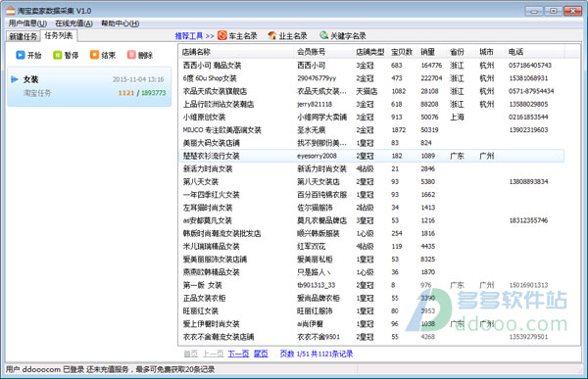The height and width of the screenshot is (379, 588).
Task: Select row 新活力时尚女装
Action: pos(371,168)
